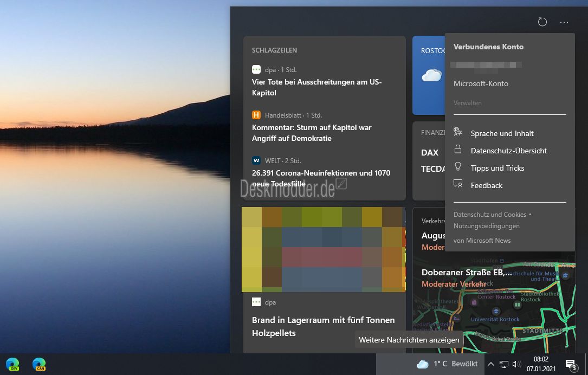This screenshot has height=375, width=588.
Task: Click the Feedback speech bubble icon
Action: tap(458, 183)
